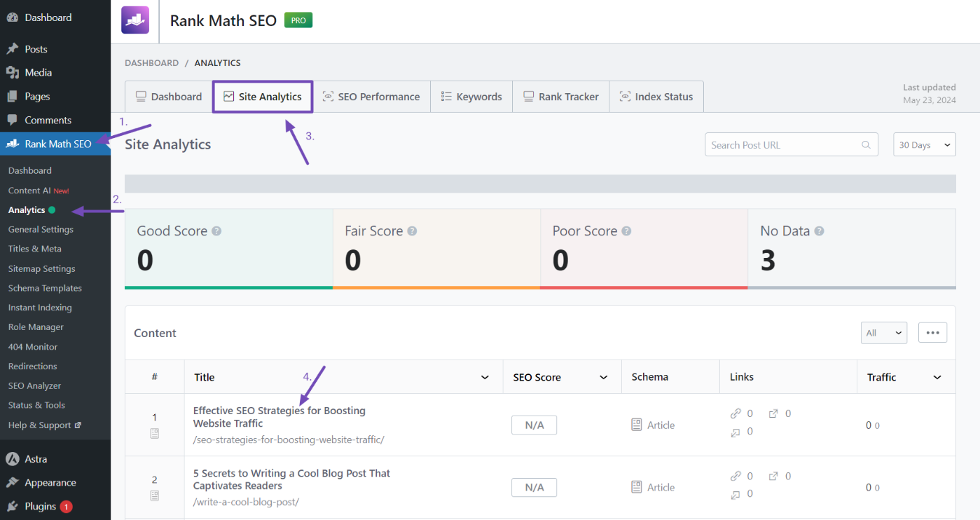Switch to the Index Status tab
Screen dimensions: 980x520
[656, 97]
